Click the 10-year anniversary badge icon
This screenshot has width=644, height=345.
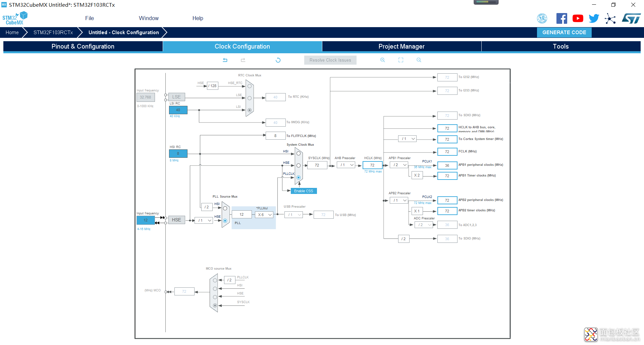click(x=542, y=18)
